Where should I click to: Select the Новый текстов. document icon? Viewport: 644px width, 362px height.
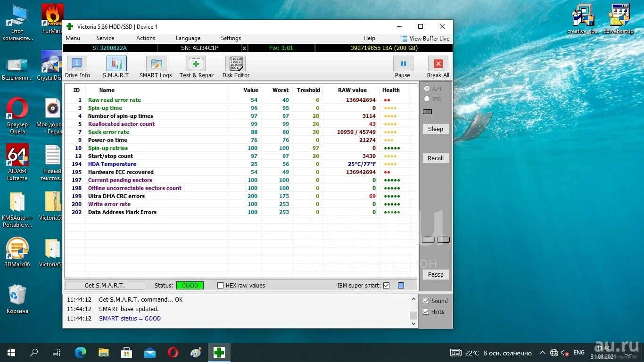(52, 162)
